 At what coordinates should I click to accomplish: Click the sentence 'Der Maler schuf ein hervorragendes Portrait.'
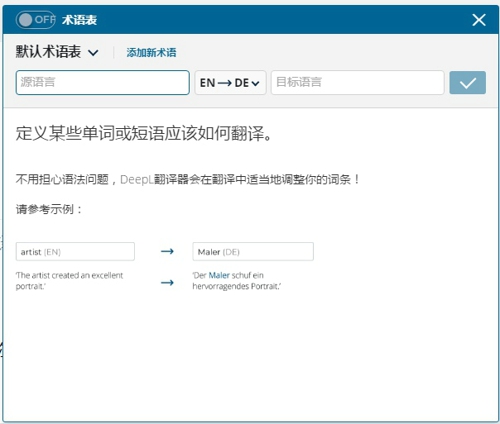(237, 281)
